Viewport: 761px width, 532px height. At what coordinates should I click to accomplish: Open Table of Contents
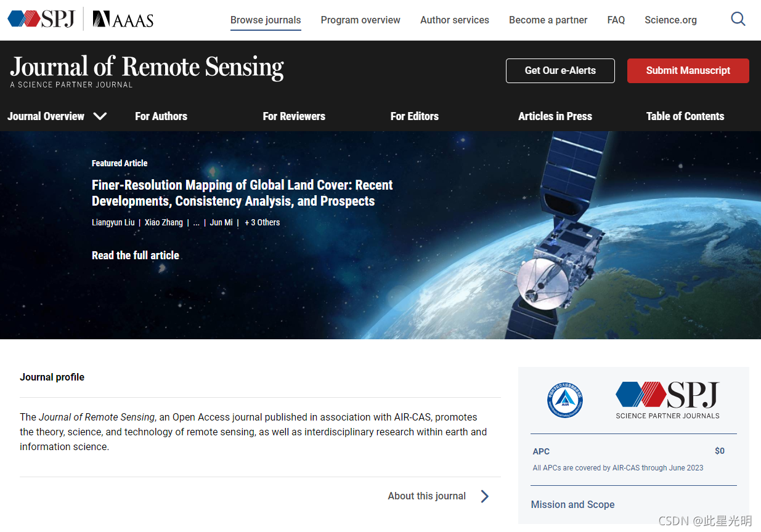click(x=685, y=116)
